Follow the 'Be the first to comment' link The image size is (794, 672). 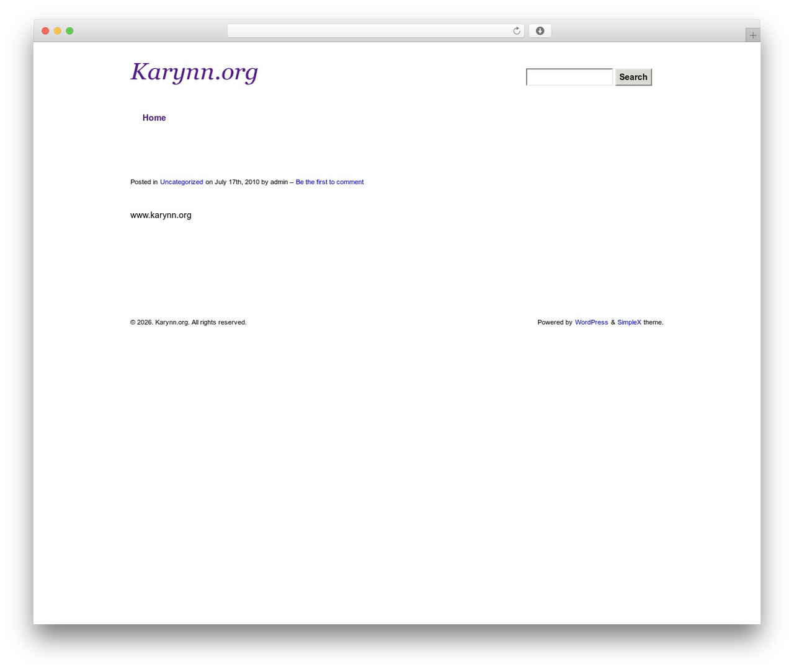tap(329, 182)
